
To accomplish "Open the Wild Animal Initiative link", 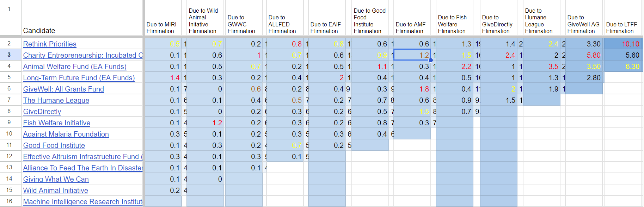I will point(55,190).
